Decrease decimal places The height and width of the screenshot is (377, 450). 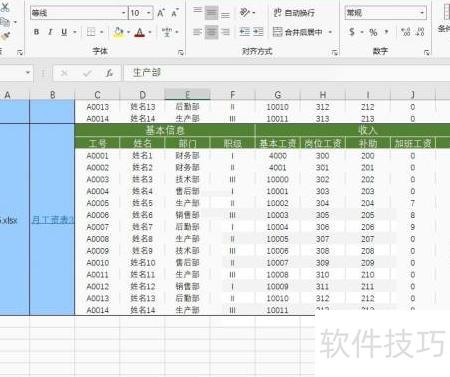(420, 32)
